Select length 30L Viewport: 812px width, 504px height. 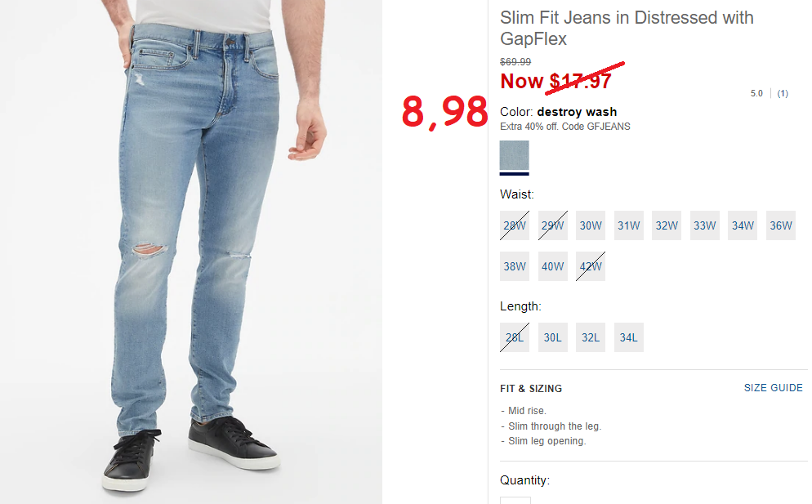pos(552,337)
